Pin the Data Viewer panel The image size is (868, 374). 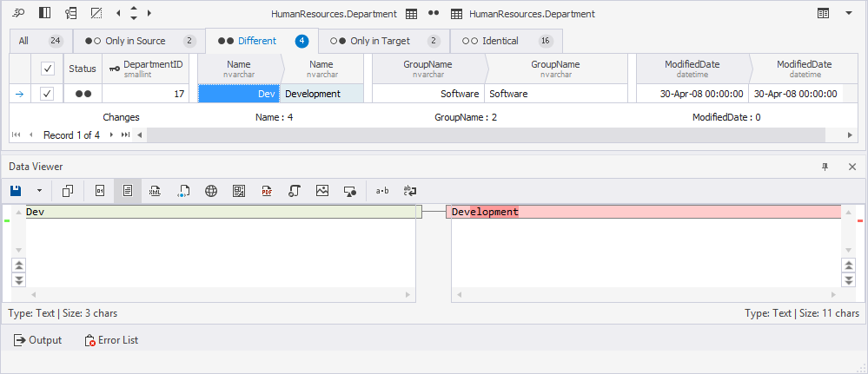pos(825,167)
